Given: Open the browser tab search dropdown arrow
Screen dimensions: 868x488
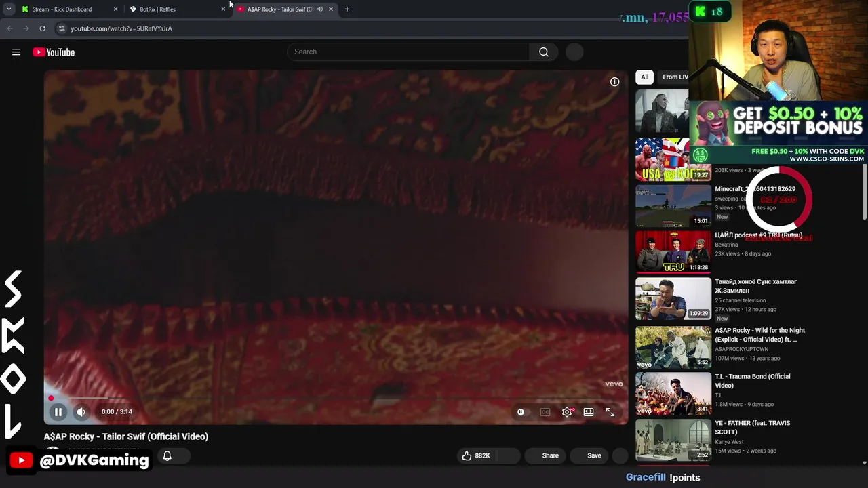Looking at the screenshot, I should point(9,9).
